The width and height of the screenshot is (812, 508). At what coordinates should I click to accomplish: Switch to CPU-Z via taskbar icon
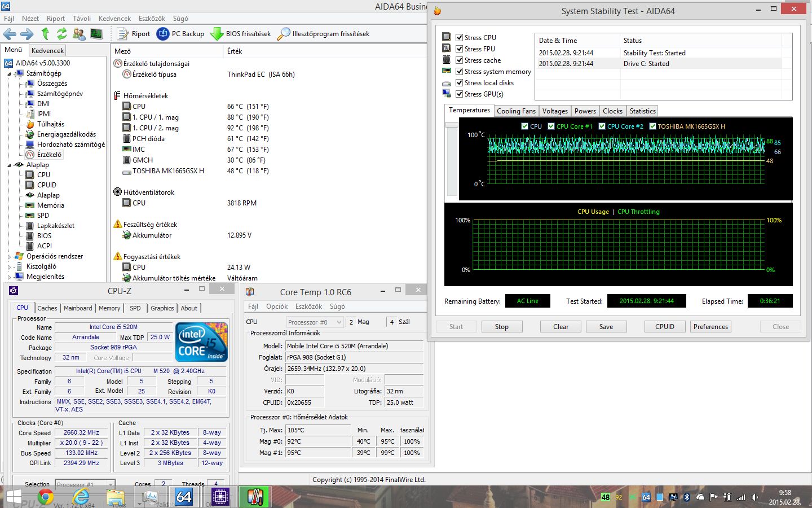coord(220,497)
